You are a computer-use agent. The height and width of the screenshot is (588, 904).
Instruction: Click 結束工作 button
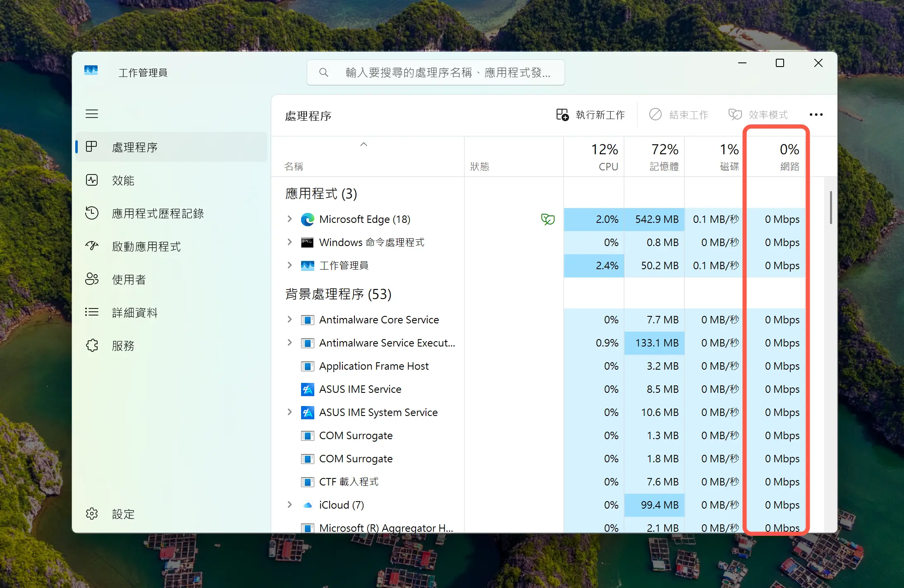679,115
